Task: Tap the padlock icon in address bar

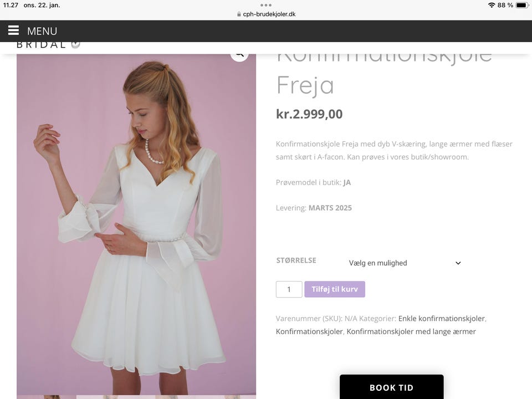Action: pos(239,14)
